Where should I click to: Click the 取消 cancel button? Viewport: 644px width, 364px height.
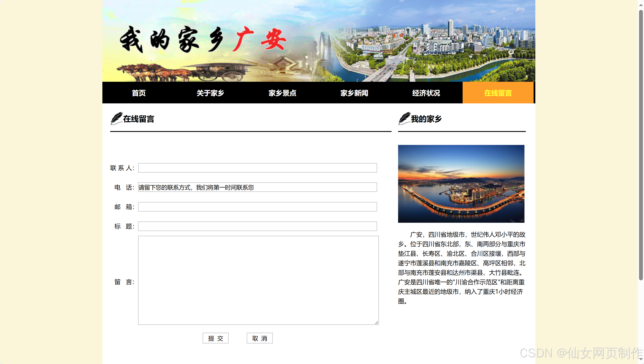click(x=260, y=338)
